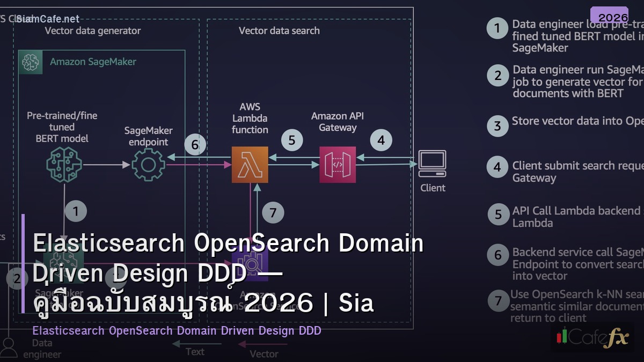Select the Client computer icon
Viewport: 644px width, 362px height.
click(x=433, y=164)
